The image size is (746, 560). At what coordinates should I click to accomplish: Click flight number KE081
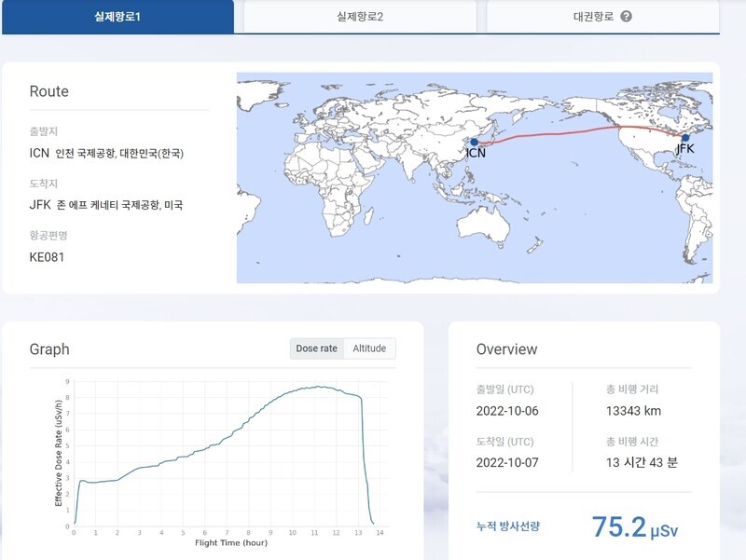tap(47, 257)
